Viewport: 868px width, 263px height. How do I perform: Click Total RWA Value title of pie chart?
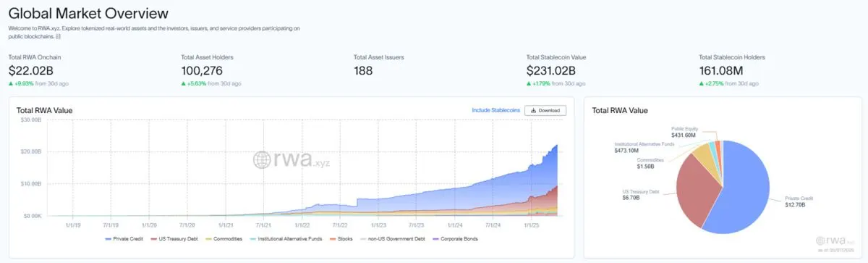pos(620,110)
